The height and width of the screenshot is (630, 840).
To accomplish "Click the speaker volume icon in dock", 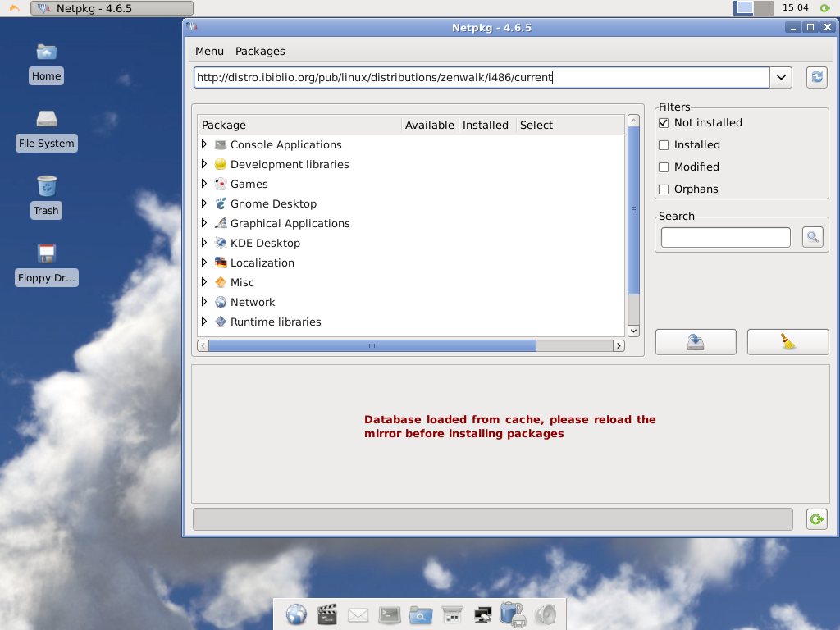I will coord(546,614).
